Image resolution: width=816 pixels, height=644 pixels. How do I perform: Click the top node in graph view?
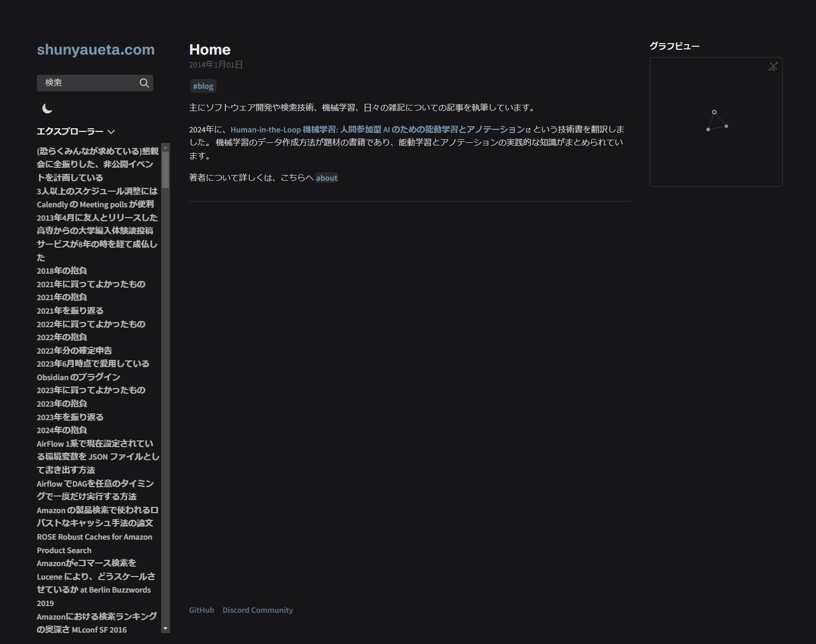coord(714,112)
